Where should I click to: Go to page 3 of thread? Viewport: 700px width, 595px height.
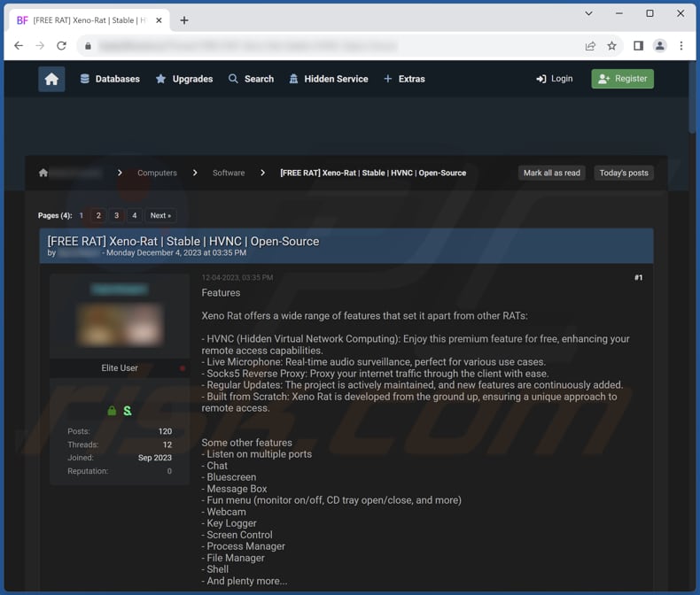[116, 215]
